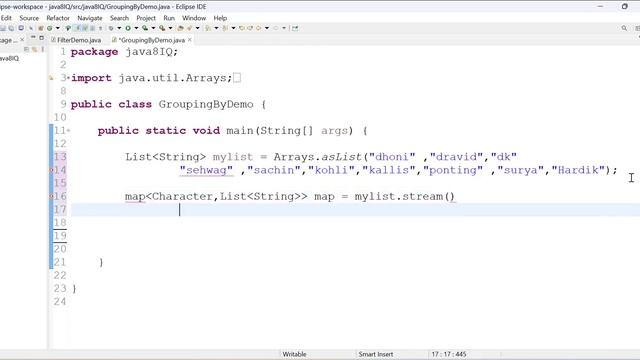Click the Next Annotation toolbar icon
The height and width of the screenshot is (360, 640).
pos(208,28)
